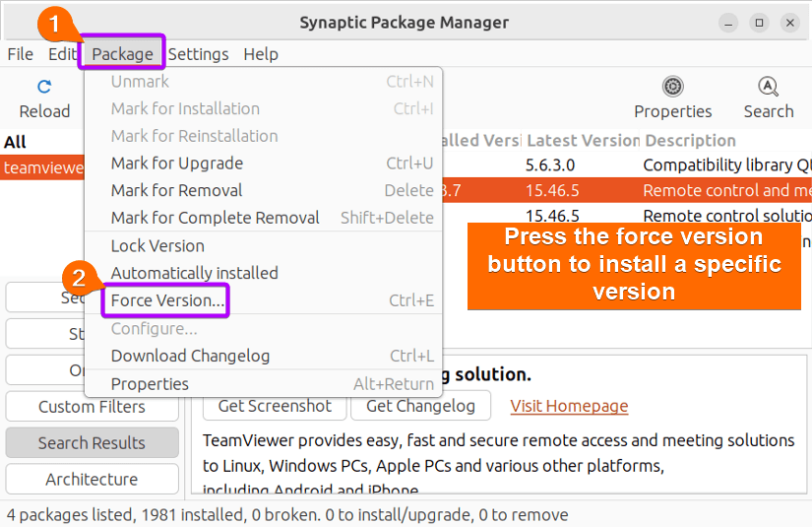Maximize the Synaptic window
The width and height of the screenshot is (812, 527).
coord(759,23)
